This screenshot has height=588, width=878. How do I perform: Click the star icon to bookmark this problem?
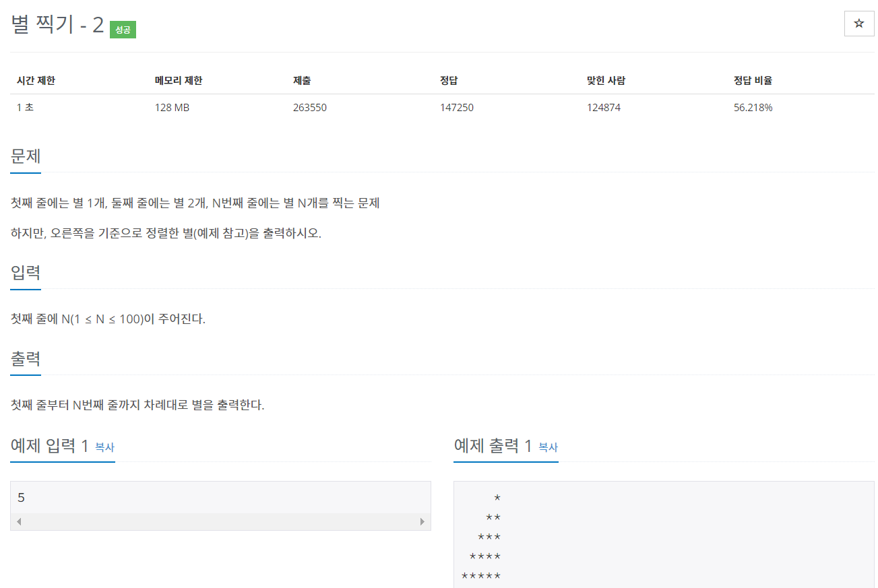point(858,24)
